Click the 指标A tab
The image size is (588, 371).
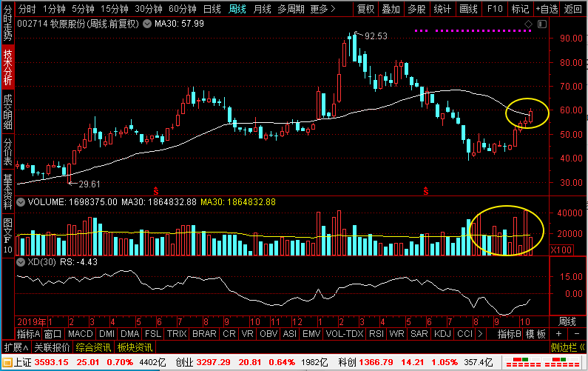28,334
